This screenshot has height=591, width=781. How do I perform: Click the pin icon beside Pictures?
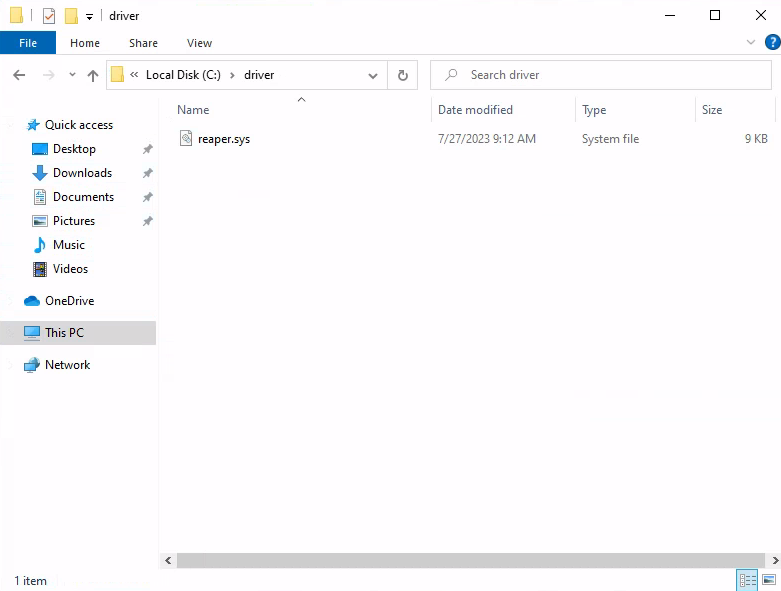coord(147,221)
